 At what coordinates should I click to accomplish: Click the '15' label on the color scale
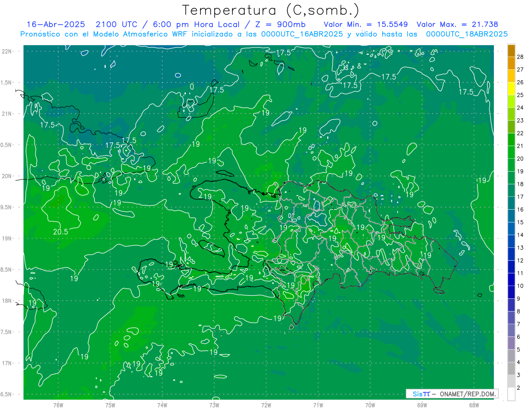coord(520,222)
